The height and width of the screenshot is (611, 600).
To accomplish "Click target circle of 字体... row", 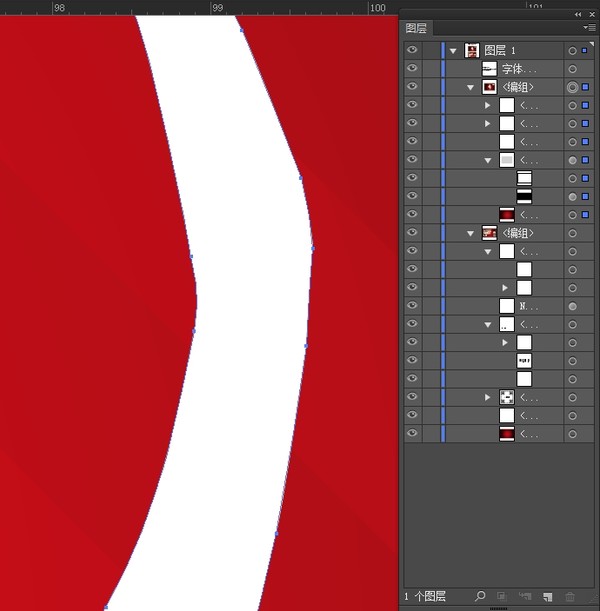I will pyautogui.click(x=572, y=69).
